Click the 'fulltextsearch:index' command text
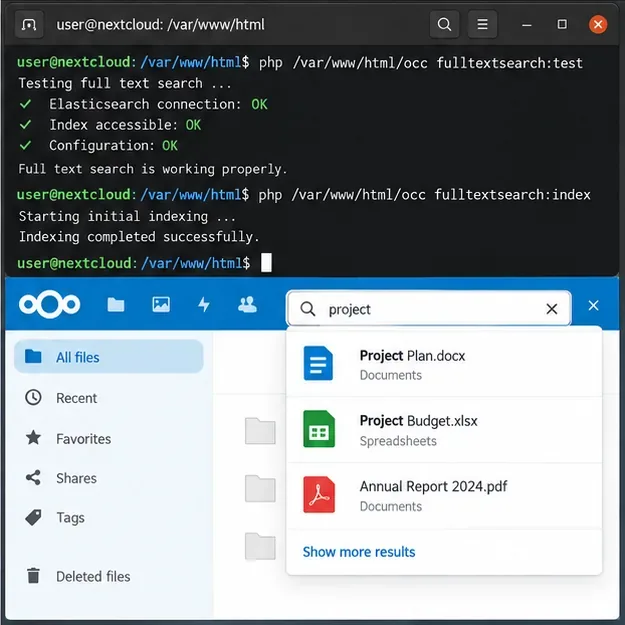 point(512,195)
